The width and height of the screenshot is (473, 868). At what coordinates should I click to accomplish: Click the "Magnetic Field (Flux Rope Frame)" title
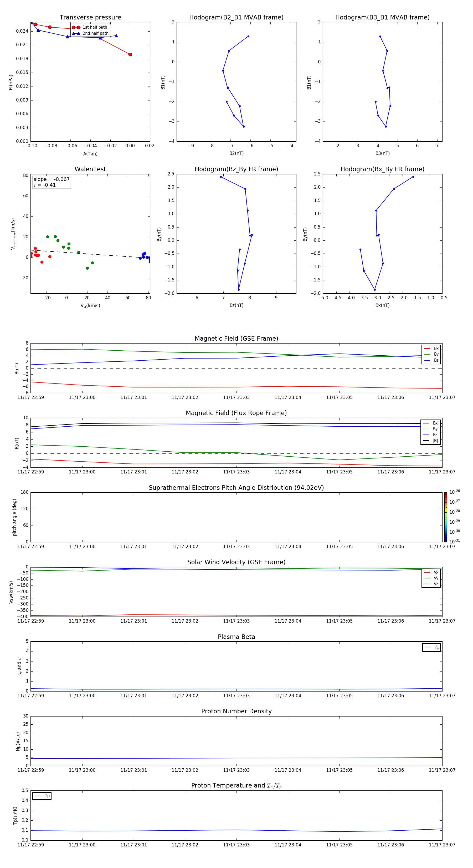pyautogui.click(x=236, y=413)
